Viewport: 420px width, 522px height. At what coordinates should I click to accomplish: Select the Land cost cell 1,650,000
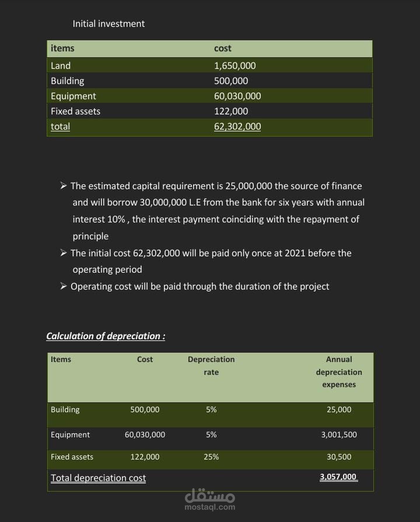[235, 65]
